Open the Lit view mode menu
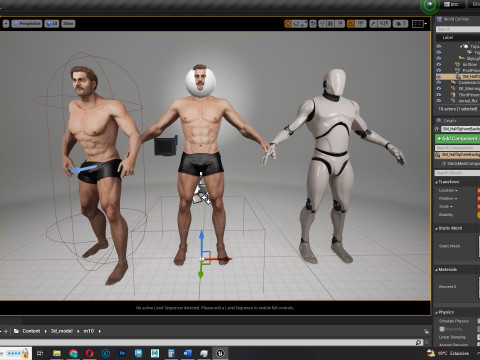 tap(52, 24)
